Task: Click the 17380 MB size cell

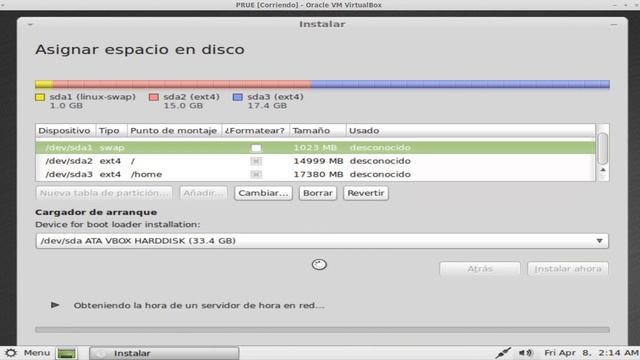Action: tap(318, 175)
